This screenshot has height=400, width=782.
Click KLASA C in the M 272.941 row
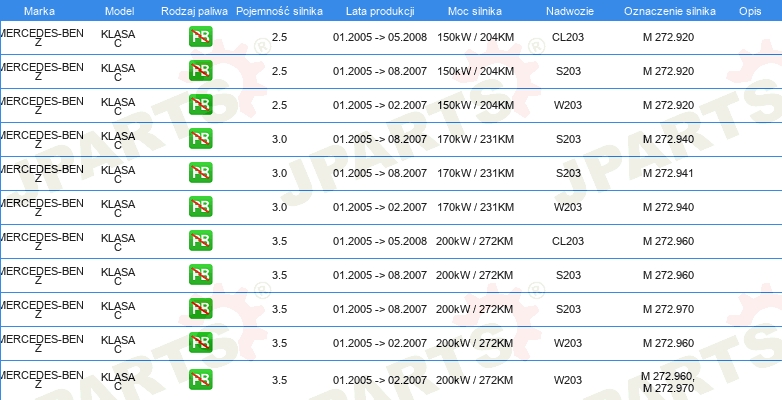(x=118, y=175)
